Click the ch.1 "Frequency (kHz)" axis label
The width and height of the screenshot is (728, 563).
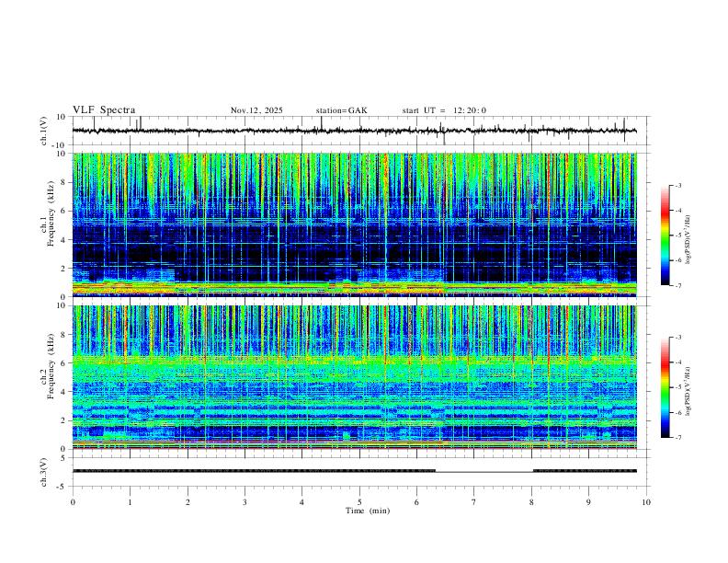51,213
